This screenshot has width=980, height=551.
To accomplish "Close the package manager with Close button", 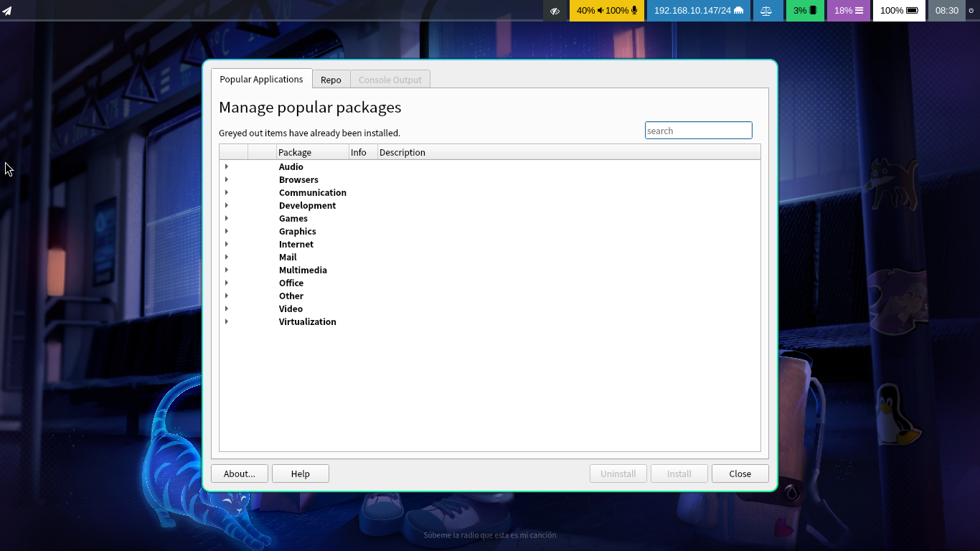I will tap(740, 474).
